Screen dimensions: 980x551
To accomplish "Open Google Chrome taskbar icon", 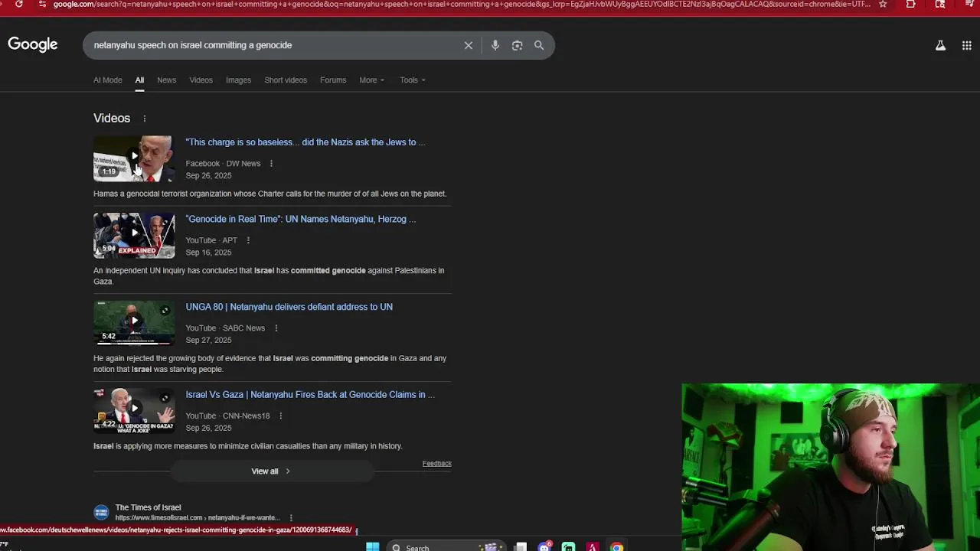I will tap(616, 546).
